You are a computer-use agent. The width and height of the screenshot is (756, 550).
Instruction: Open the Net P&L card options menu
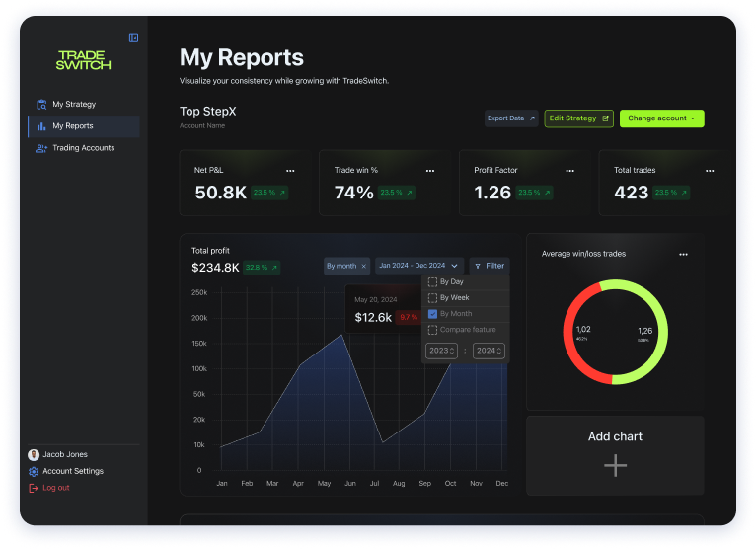pos(290,171)
